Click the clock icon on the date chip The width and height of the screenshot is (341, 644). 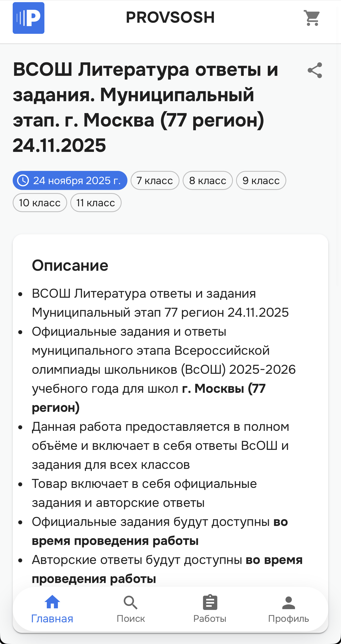click(23, 180)
